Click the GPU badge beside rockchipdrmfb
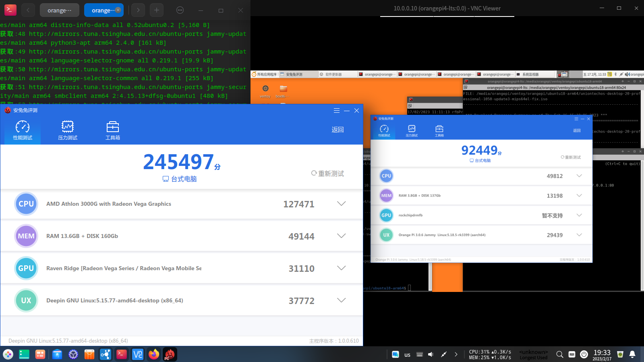The width and height of the screenshot is (644, 362). click(x=386, y=215)
